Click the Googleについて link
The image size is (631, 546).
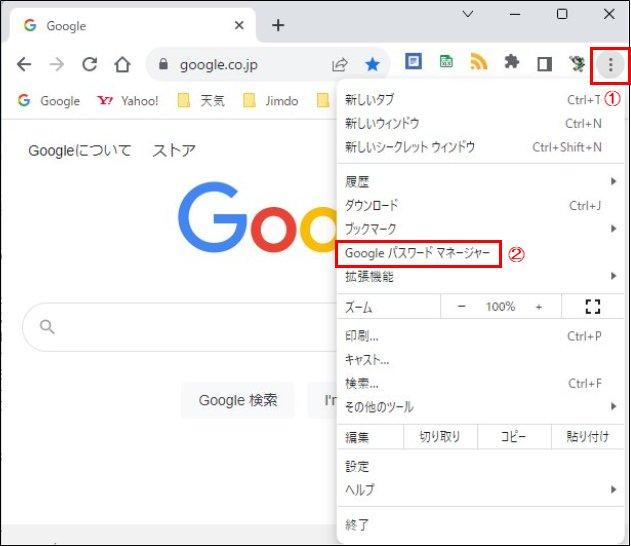80,150
